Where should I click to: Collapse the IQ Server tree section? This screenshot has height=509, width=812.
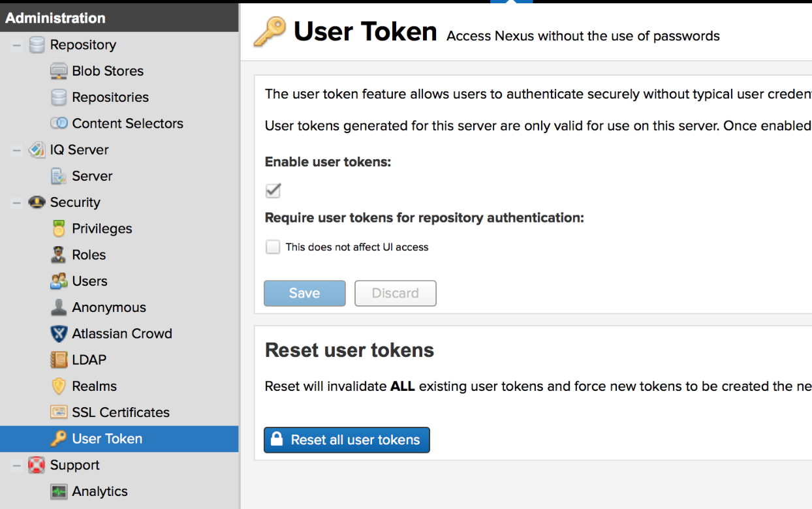(16, 149)
